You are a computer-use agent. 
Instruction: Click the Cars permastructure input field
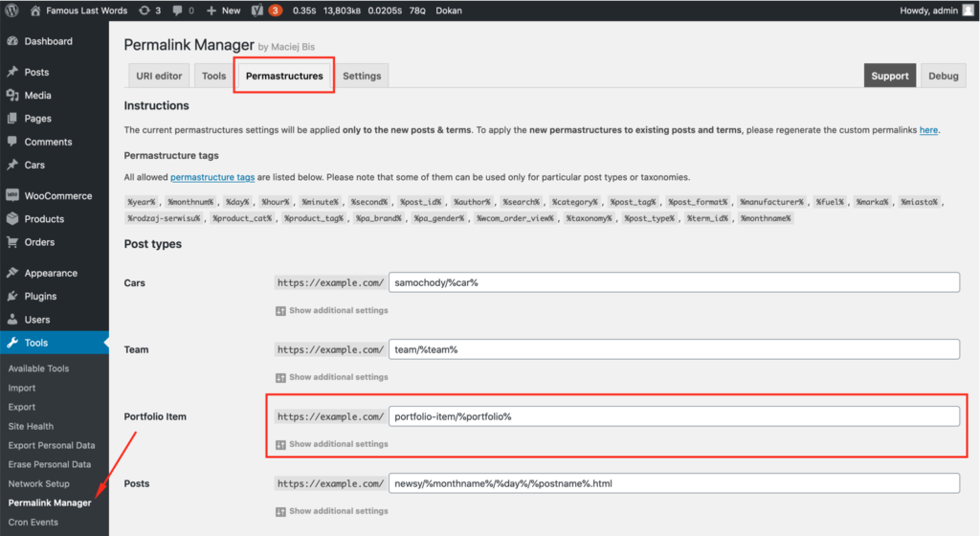point(675,282)
